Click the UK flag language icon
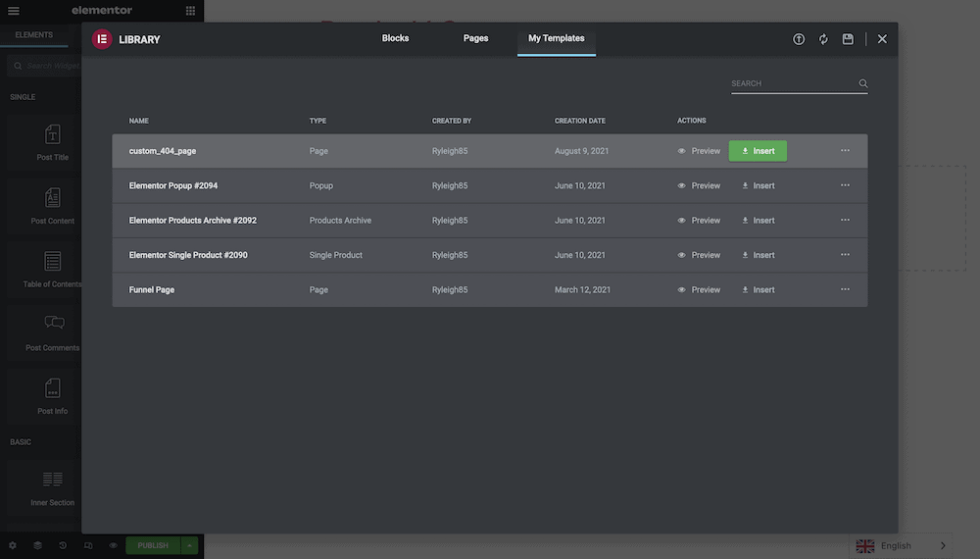980x559 pixels. click(x=865, y=546)
